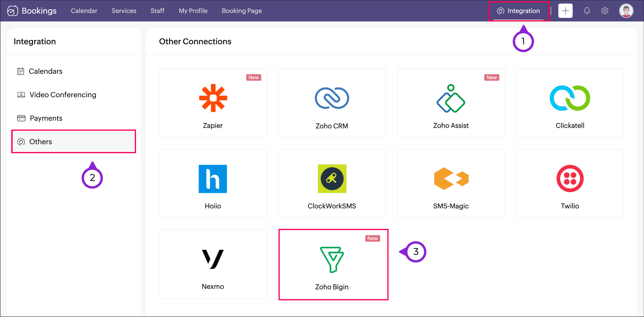644x317 pixels.
Task: Select Payments in the sidebar
Action: coord(46,118)
